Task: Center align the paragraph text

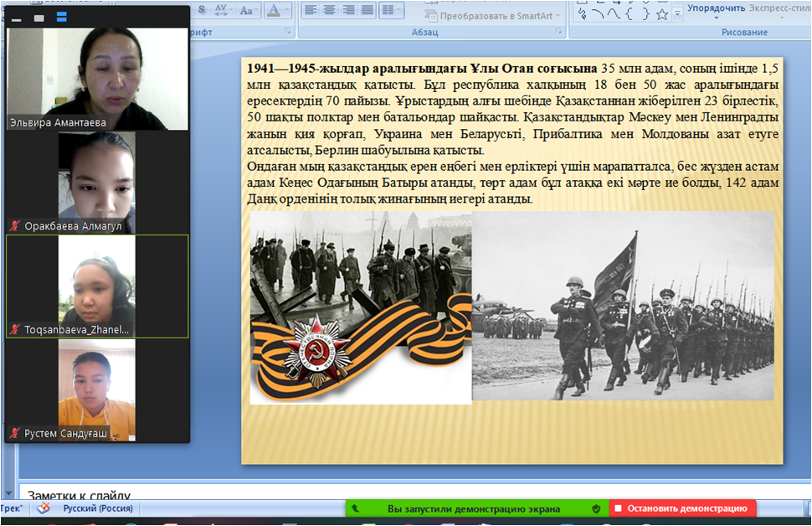Action: point(329,10)
